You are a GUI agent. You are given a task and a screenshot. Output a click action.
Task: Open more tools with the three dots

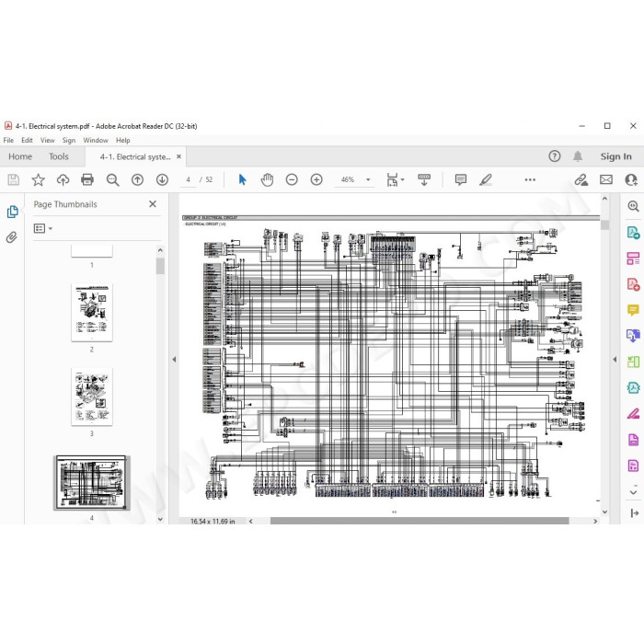click(530, 179)
